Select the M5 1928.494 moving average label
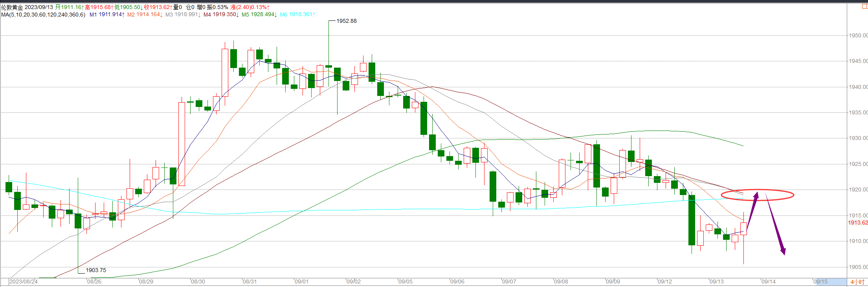The height and width of the screenshot is (287, 868). (259, 15)
